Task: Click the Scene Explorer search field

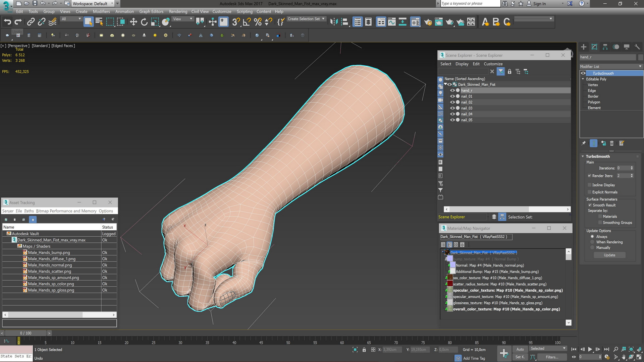Action: click(464, 71)
